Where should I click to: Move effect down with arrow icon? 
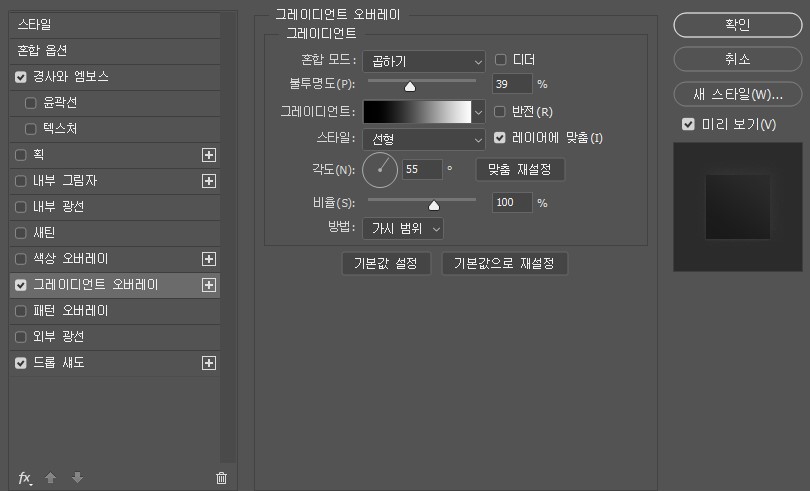click(x=77, y=478)
